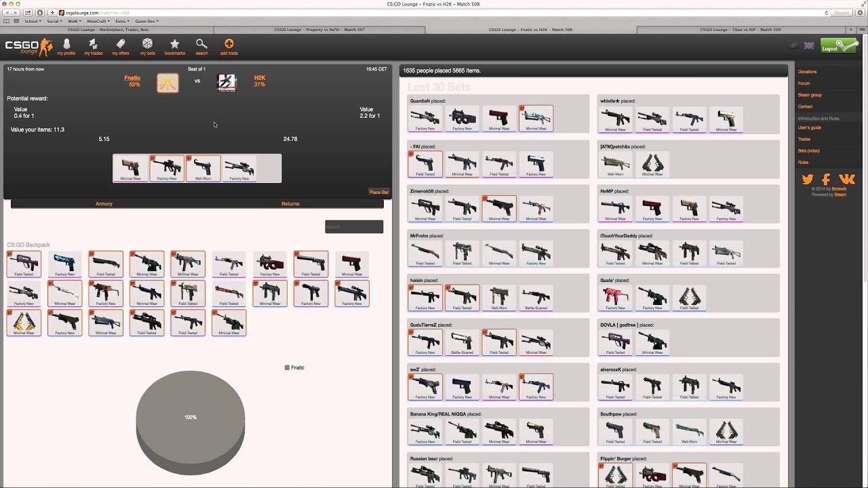The image size is (868, 488).
Task: Open the Contact link
Action: pyautogui.click(x=805, y=106)
